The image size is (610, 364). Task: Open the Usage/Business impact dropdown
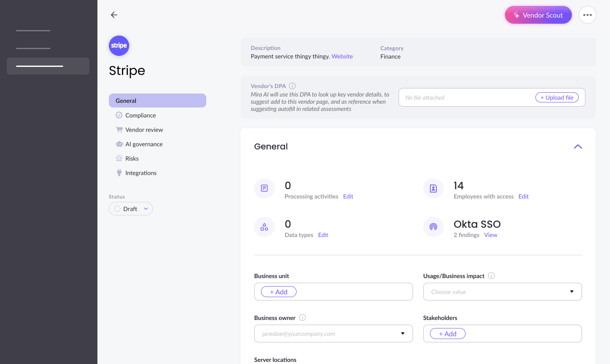click(x=502, y=292)
